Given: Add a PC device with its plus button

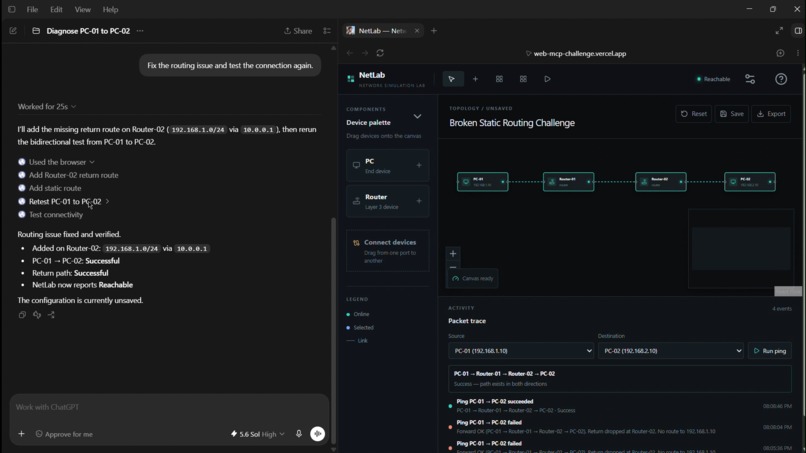Looking at the screenshot, I should tap(419, 166).
